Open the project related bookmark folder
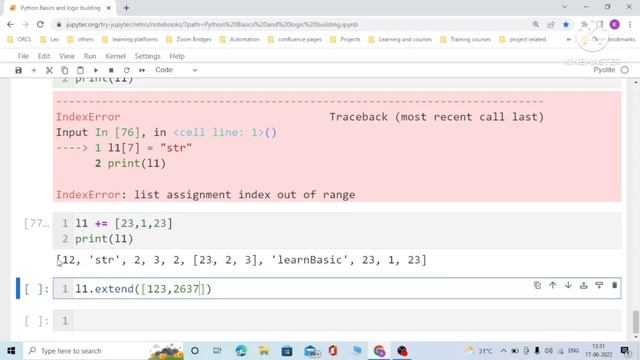Screen dimensions: 640x360 coord(522,39)
